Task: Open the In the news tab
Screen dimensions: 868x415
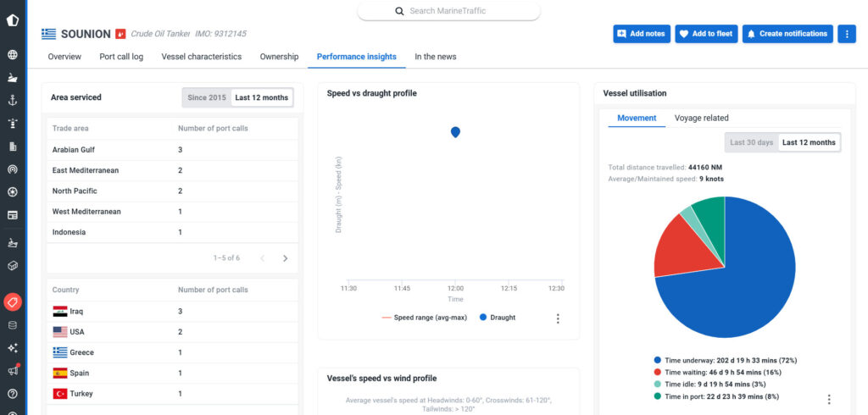Action: [436, 57]
